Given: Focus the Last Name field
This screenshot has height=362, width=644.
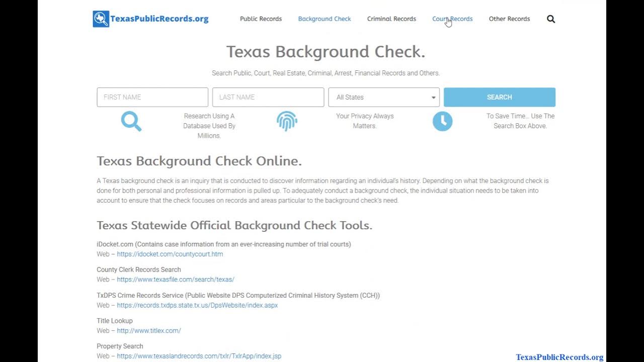Looking at the screenshot, I should click(268, 97).
